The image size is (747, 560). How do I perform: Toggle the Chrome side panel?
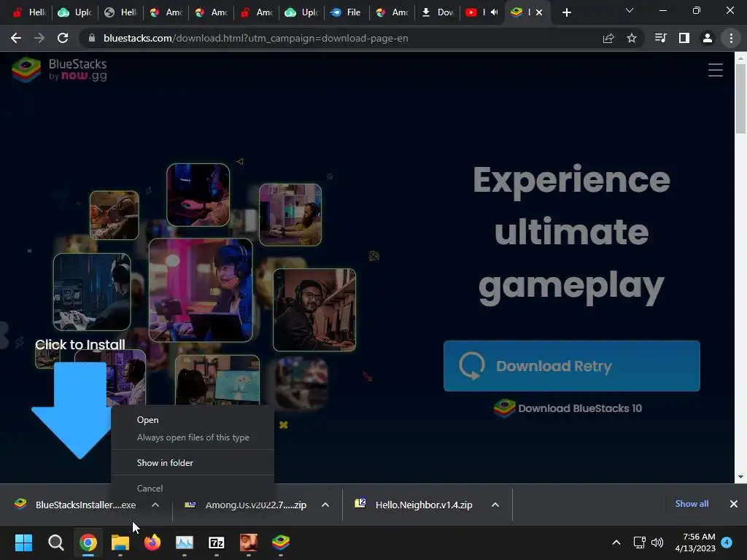[x=684, y=38]
